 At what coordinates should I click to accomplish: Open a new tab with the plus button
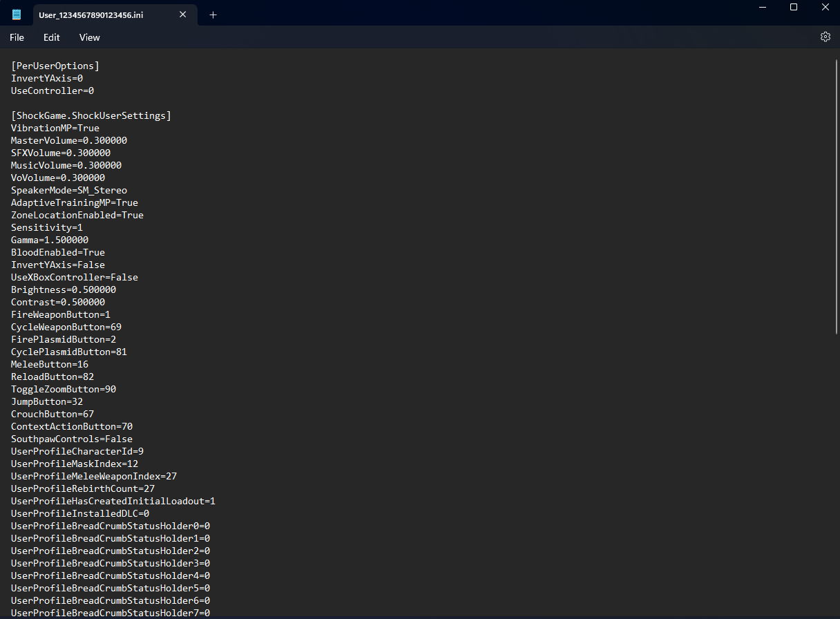click(x=213, y=14)
